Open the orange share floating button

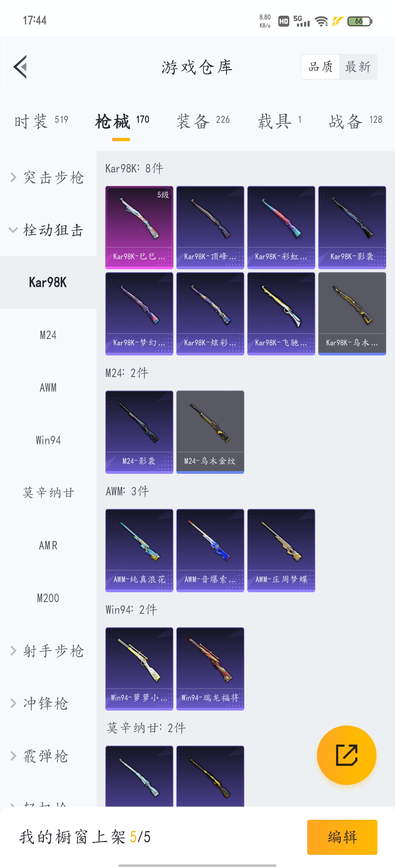(346, 755)
